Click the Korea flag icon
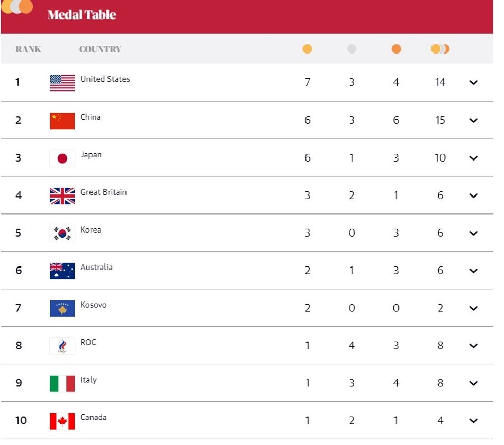The width and height of the screenshot is (504, 445). coord(62,234)
